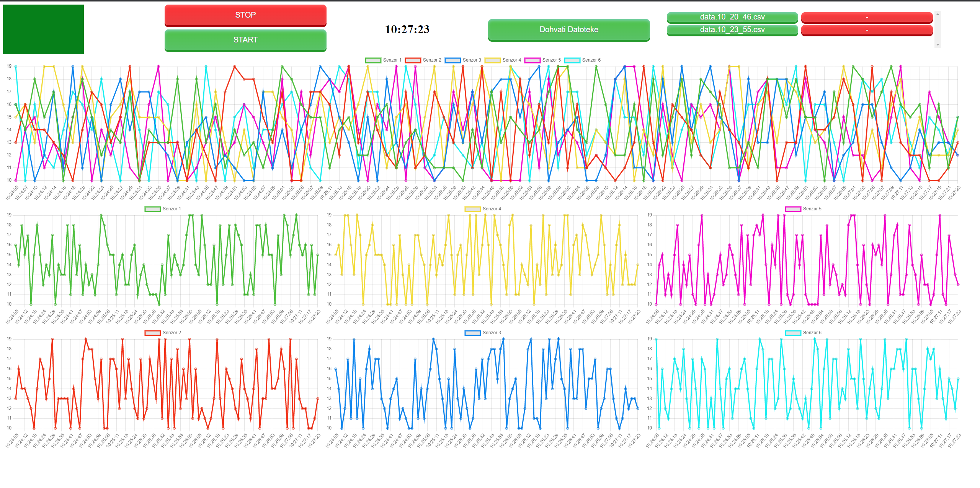The image size is (980, 488).
Task: Click the 10:27:23 clock display
Action: [x=407, y=29]
